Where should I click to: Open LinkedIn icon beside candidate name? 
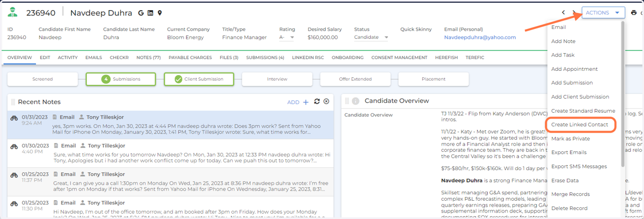(150, 13)
